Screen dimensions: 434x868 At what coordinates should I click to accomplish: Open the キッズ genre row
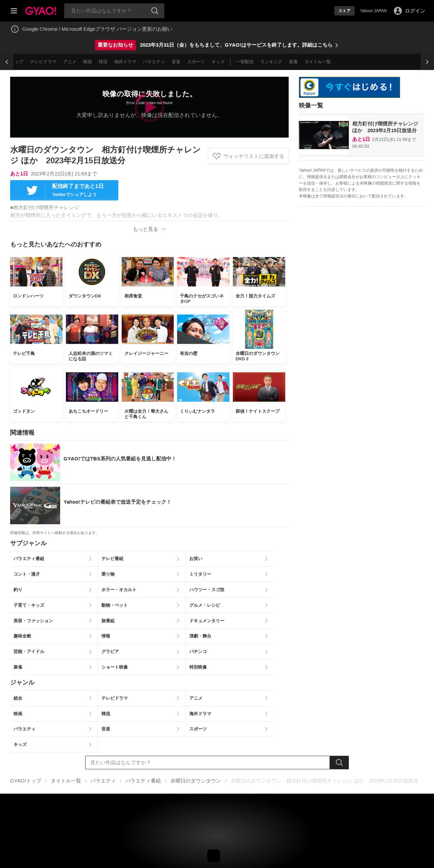tap(54, 745)
